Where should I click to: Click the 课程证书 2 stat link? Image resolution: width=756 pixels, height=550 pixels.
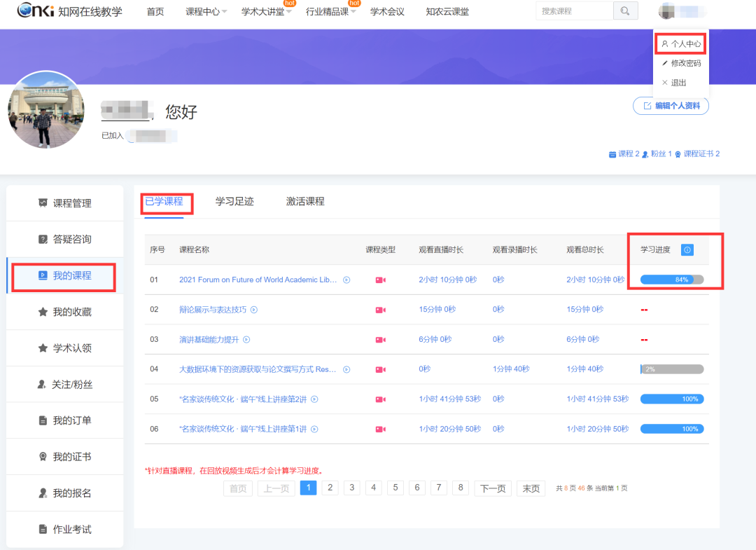click(697, 154)
